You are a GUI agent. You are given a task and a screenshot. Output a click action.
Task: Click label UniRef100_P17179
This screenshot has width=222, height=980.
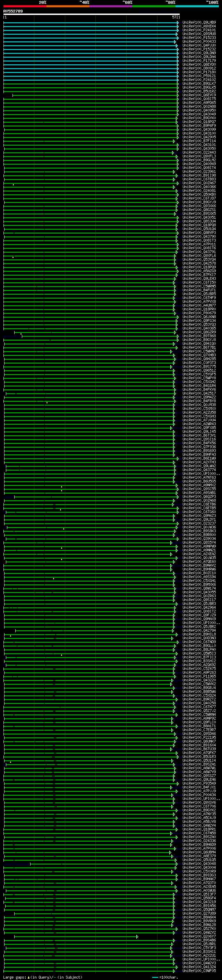[199, 60]
